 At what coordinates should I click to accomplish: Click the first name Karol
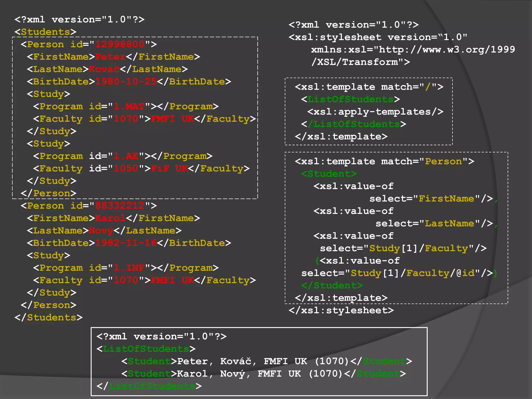[x=110, y=218]
